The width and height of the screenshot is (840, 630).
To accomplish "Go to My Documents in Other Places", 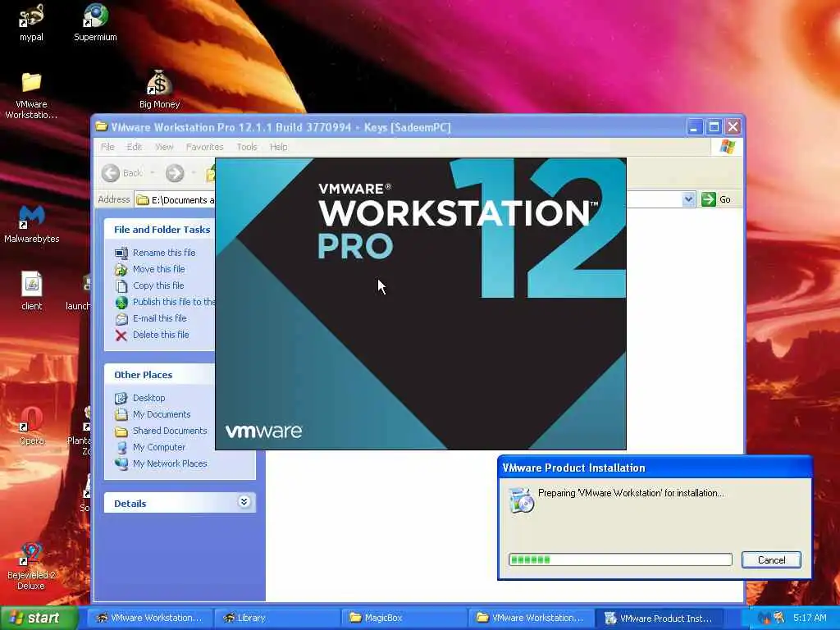I will 162,414.
